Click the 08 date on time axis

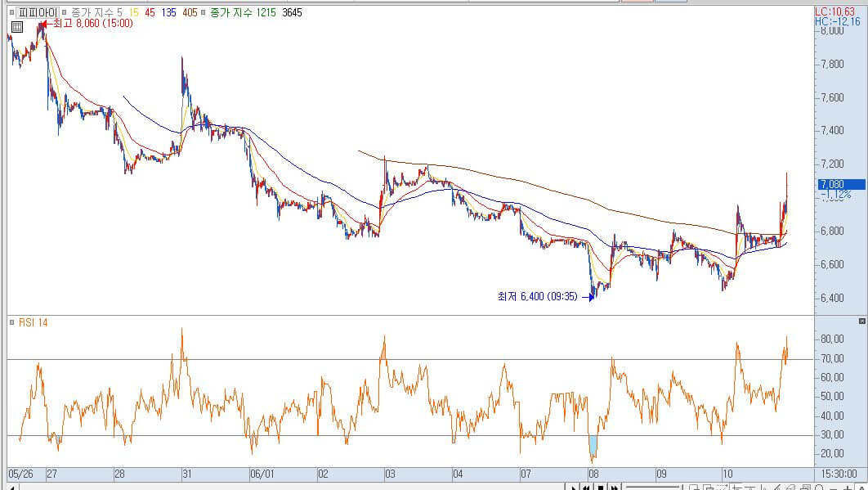point(593,474)
